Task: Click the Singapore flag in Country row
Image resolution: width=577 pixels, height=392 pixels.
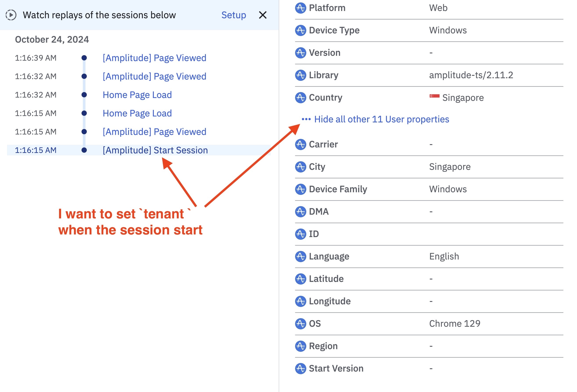Action: pos(434,96)
